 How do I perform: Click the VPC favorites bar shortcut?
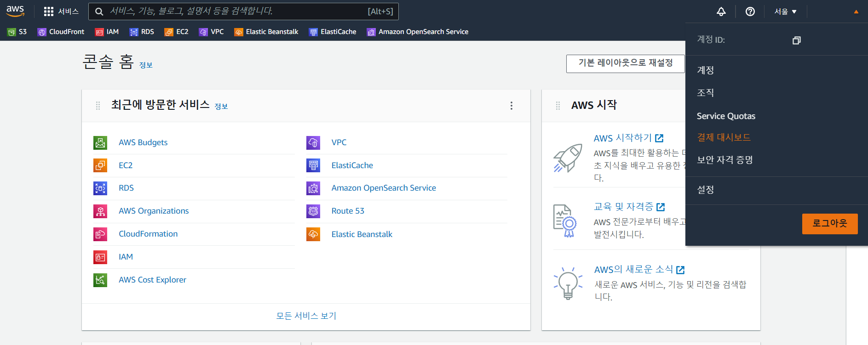coord(212,32)
